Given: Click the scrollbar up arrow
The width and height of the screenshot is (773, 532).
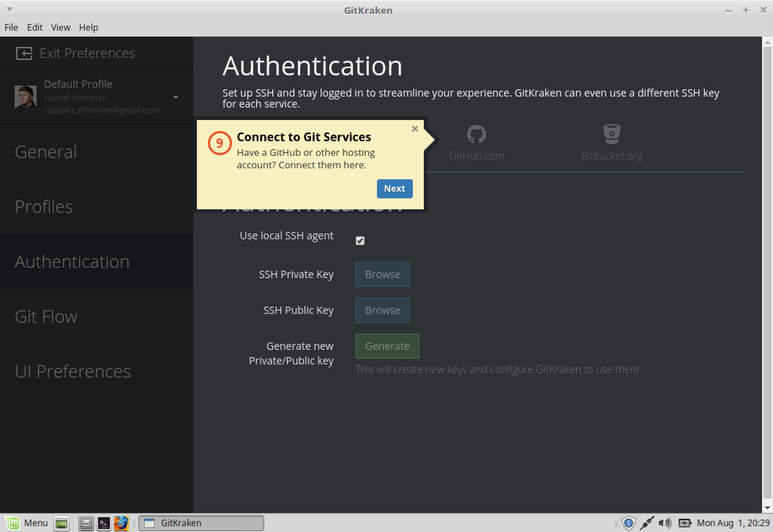Looking at the screenshot, I should point(767,42).
